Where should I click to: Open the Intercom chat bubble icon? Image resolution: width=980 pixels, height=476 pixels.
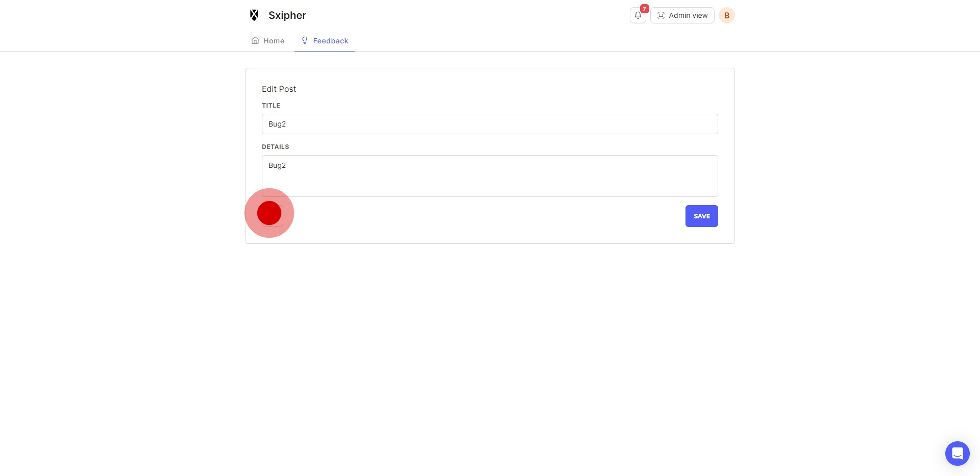957,453
